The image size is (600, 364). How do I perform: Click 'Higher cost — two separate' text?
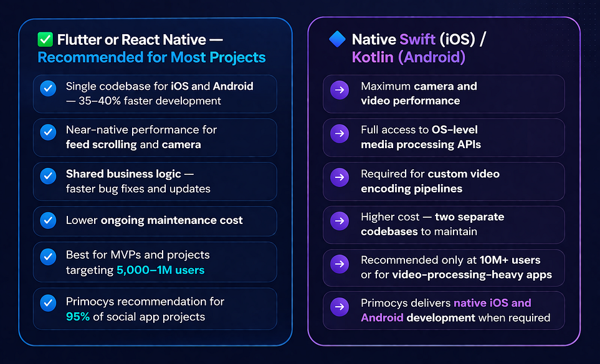pos(432,217)
